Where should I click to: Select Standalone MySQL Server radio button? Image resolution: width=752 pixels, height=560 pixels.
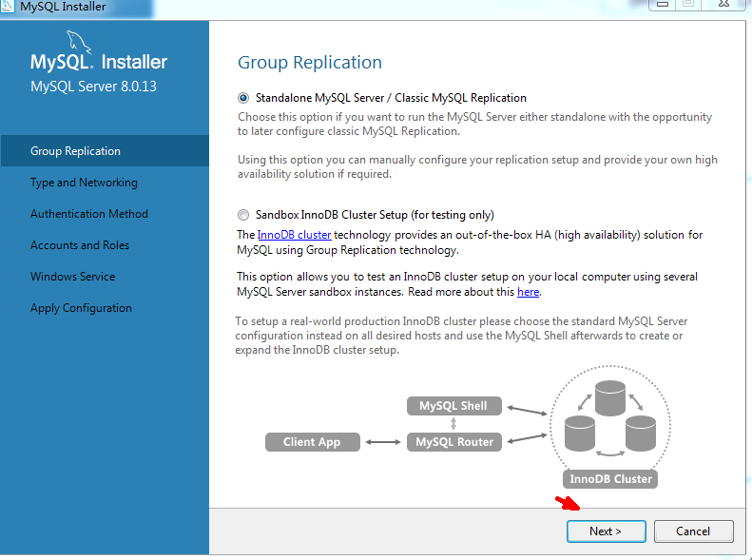click(x=243, y=98)
